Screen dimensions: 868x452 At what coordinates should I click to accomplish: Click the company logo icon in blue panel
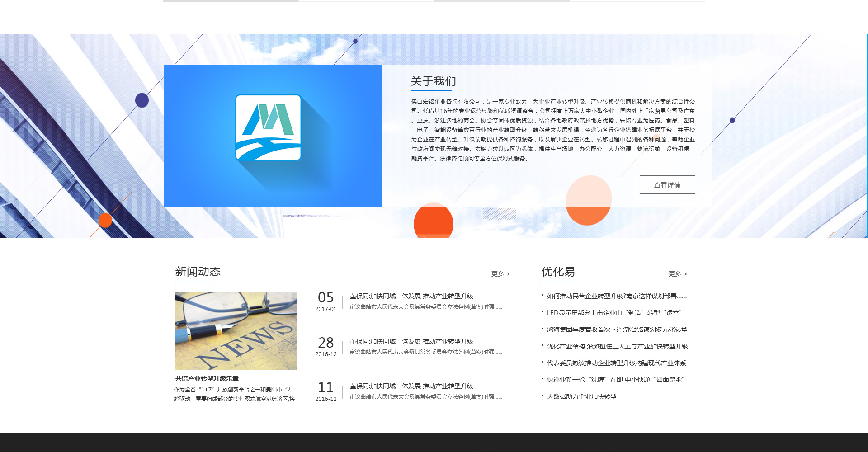269,128
